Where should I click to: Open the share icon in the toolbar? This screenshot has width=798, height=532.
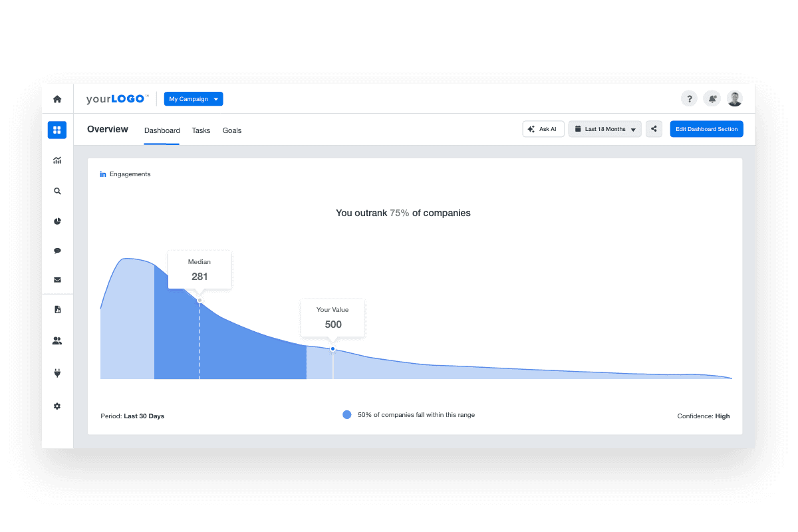tap(654, 128)
